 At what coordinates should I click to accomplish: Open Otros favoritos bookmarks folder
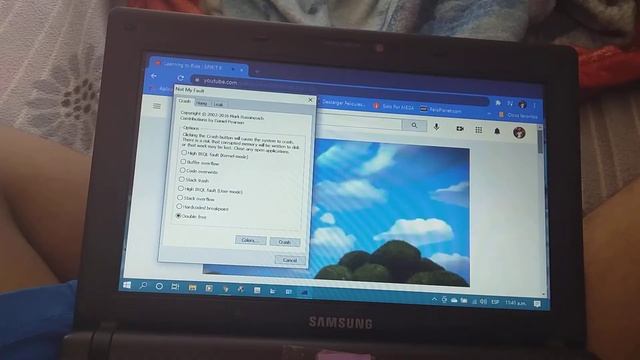click(x=518, y=116)
